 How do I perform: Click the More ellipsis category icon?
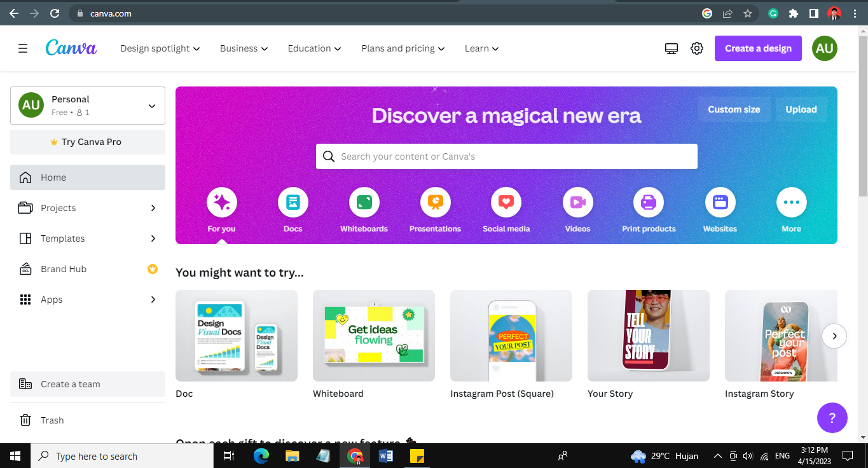point(790,202)
